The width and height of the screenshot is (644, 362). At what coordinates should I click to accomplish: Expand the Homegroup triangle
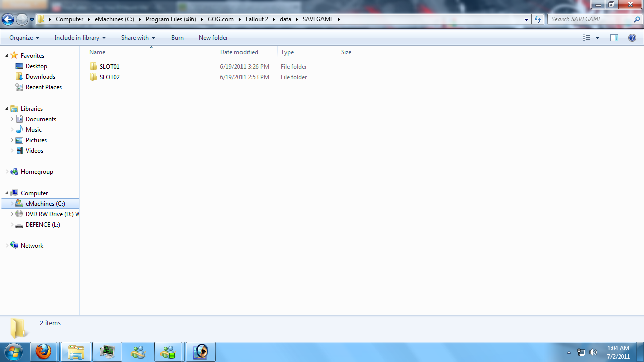[x=7, y=172]
